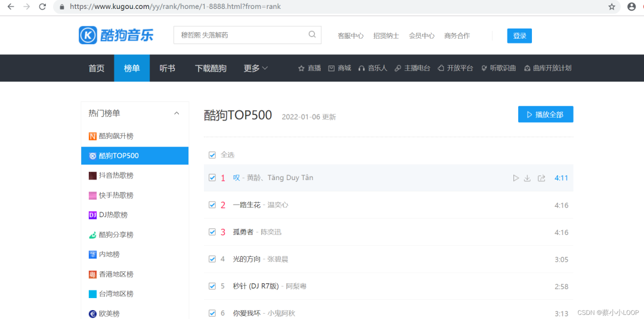Open the 听书 navigation tab
Image resolution: width=644 pixels, height=319 pixels.
pos(167,68)
